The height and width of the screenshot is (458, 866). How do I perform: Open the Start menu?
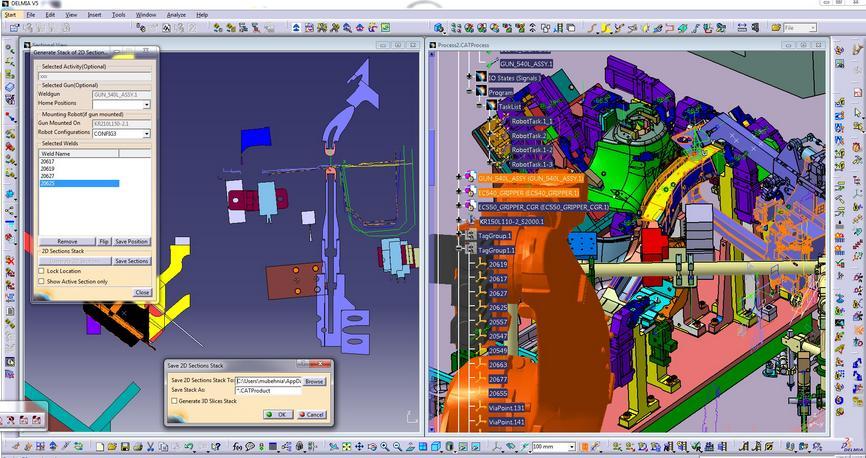10,15
